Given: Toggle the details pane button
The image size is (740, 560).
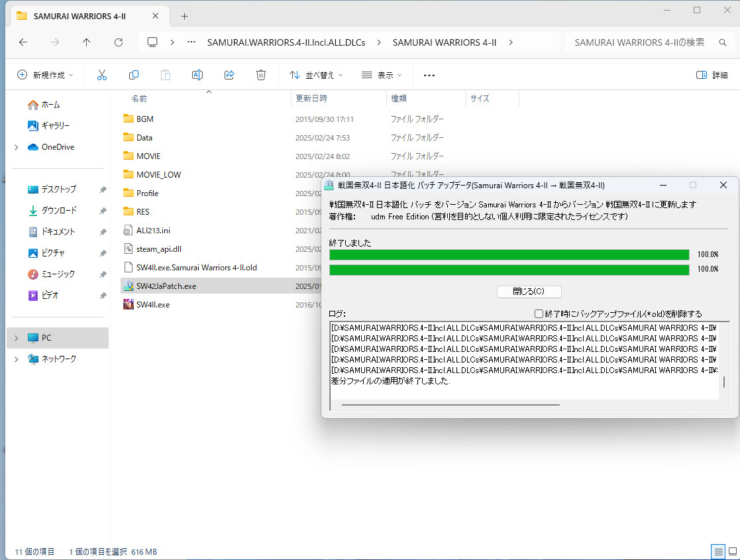Looking at the screenshot, I should tap(712, 75).
